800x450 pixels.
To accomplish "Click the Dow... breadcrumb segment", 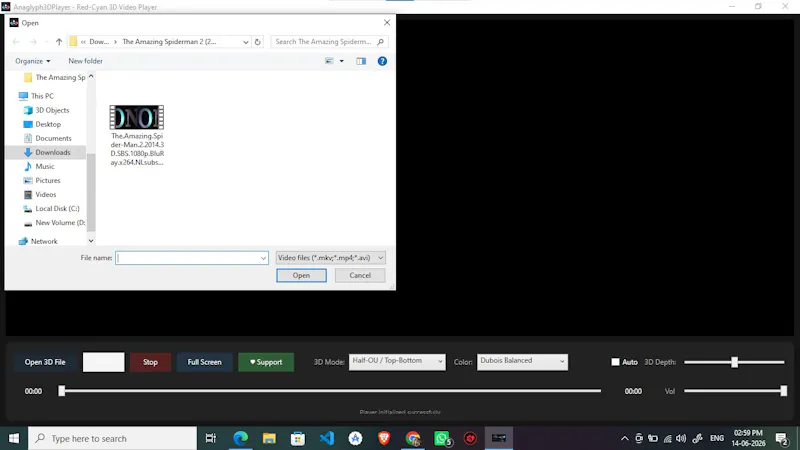I will click(99, 42).
